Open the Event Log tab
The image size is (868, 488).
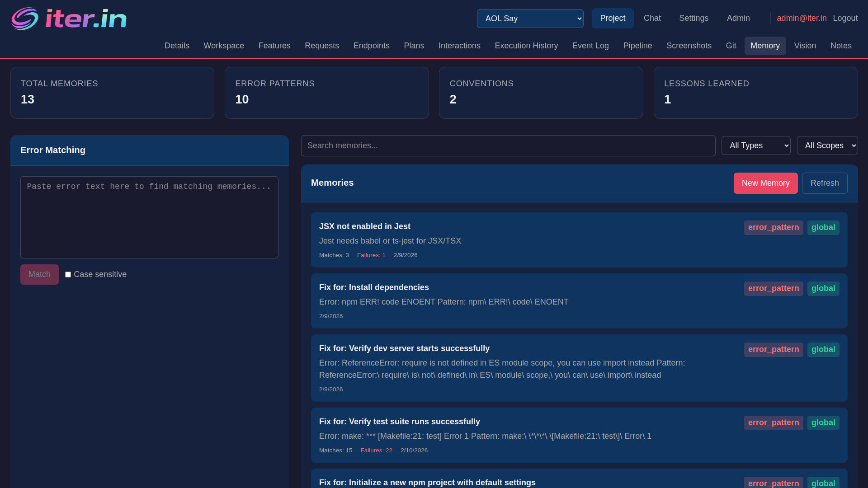pos(590,46)
